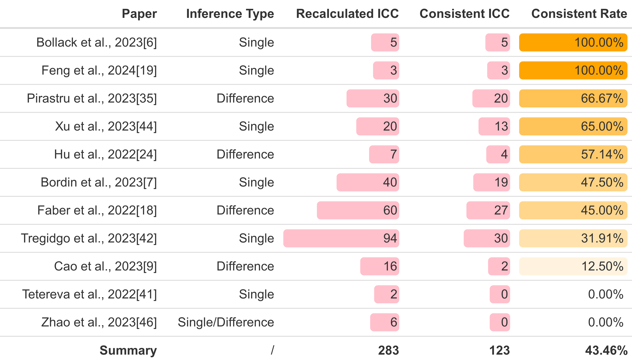Select the Pirastru et al., 2023[35] row label
The image size is (632, 364).
[92, 99]
